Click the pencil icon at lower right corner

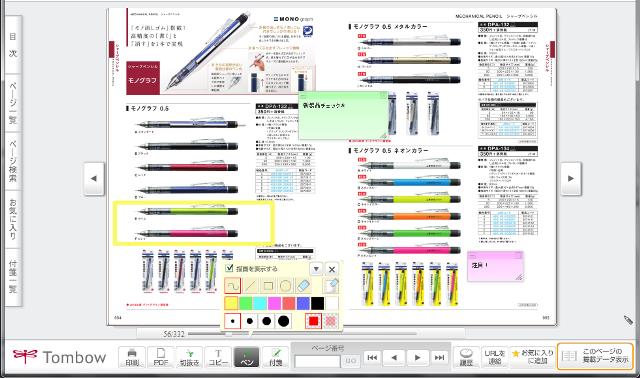[x=628, y=320]
